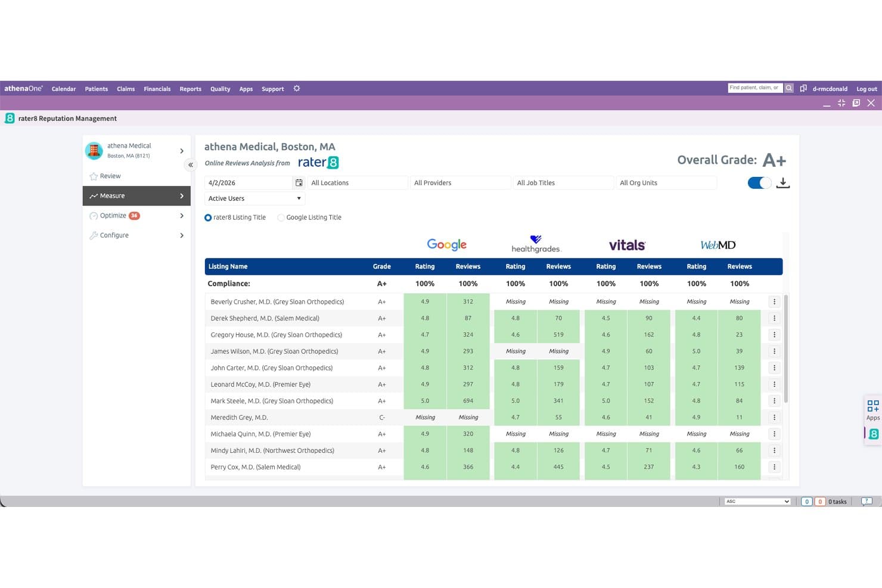Select Google Listing Title radio button
The height and width of the screenshot is (588, 882).
tap(281, 217)
